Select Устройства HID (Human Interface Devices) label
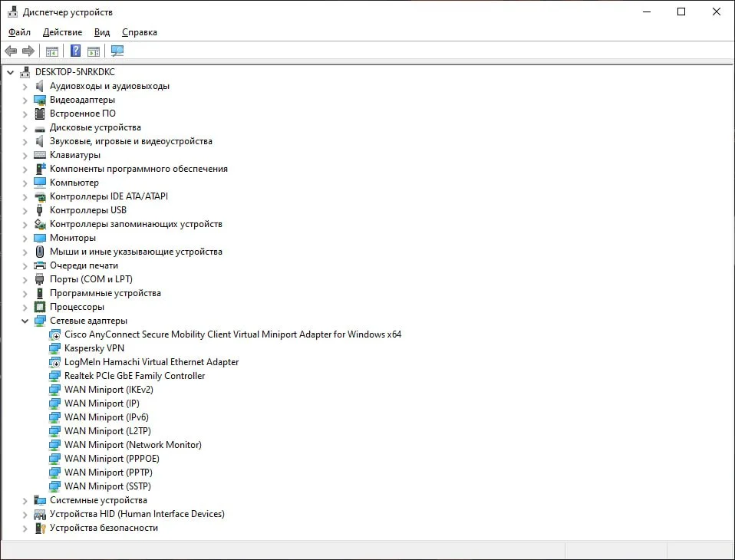 [x=137, y=514]
